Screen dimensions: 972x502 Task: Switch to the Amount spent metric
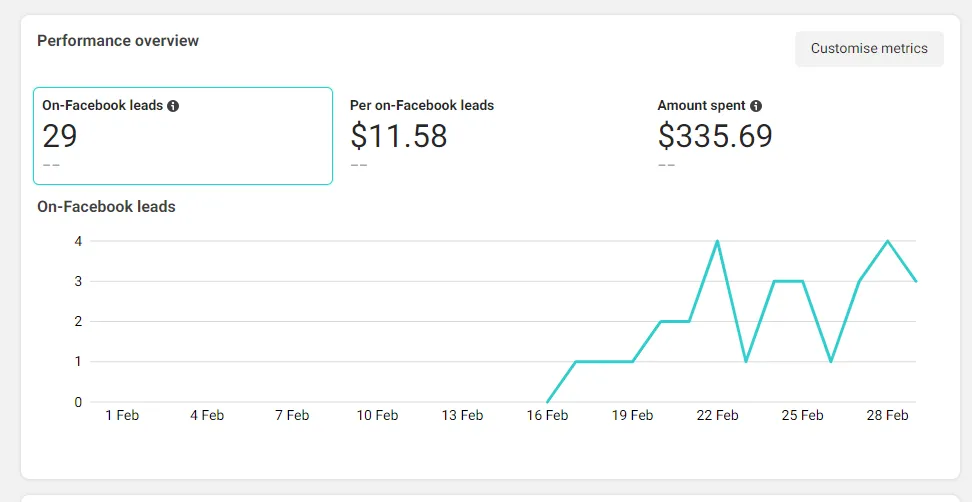[x=702, y=105]
